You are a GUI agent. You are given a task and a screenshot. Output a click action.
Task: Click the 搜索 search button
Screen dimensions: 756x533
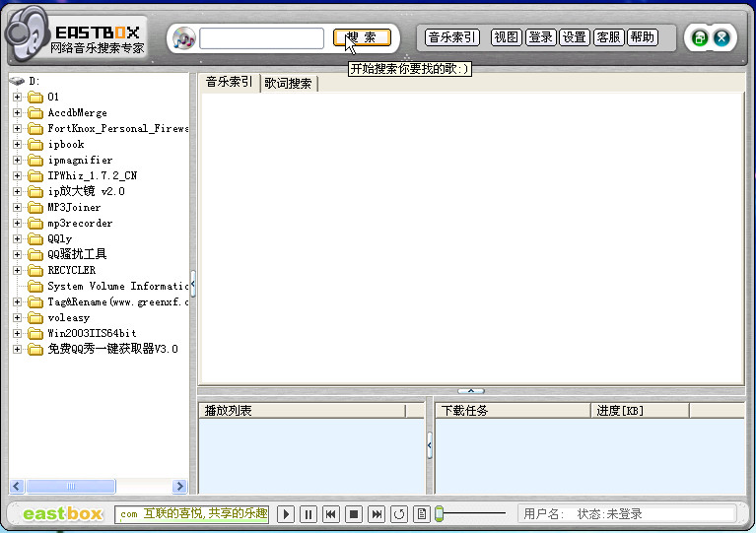362,37
